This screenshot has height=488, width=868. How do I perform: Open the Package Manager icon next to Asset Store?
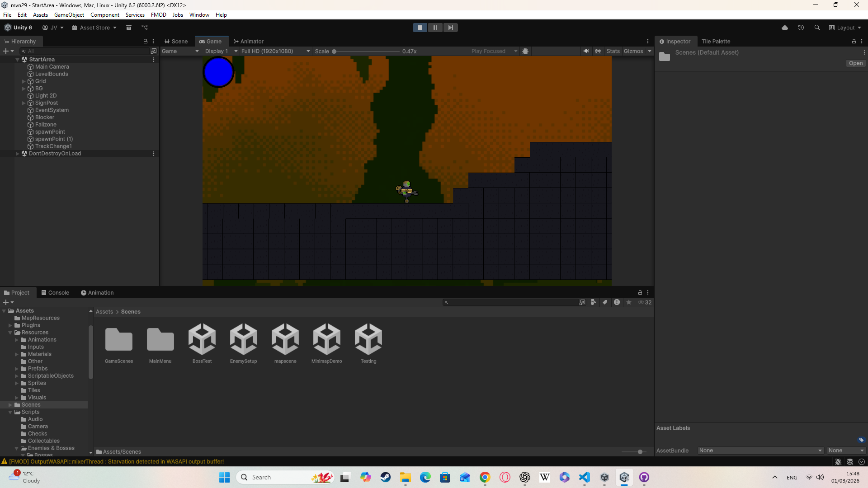pos(129,28)
